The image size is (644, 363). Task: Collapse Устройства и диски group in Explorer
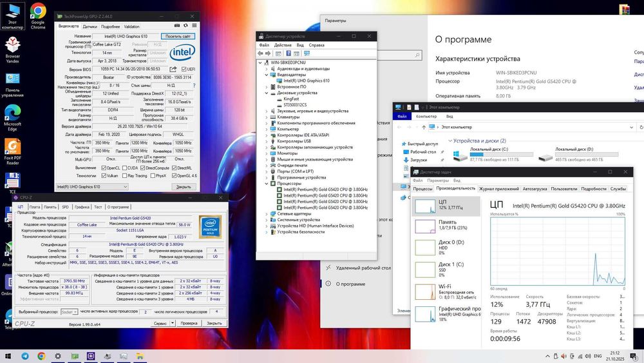pos(450,141)
